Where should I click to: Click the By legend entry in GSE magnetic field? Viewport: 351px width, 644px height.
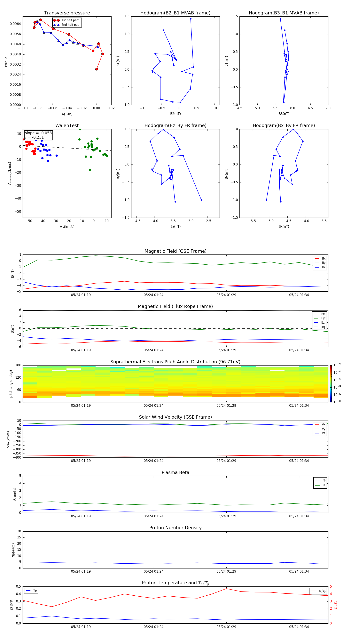[x=320, y=263]
